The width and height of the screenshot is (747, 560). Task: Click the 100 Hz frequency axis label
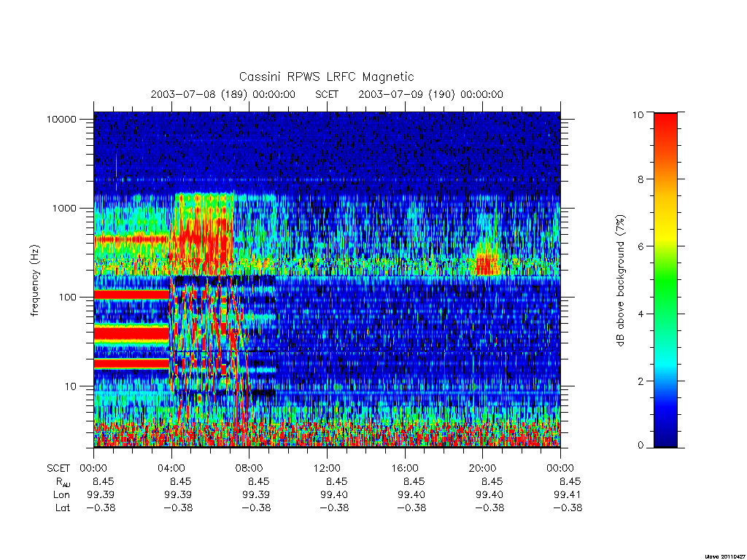67,297
